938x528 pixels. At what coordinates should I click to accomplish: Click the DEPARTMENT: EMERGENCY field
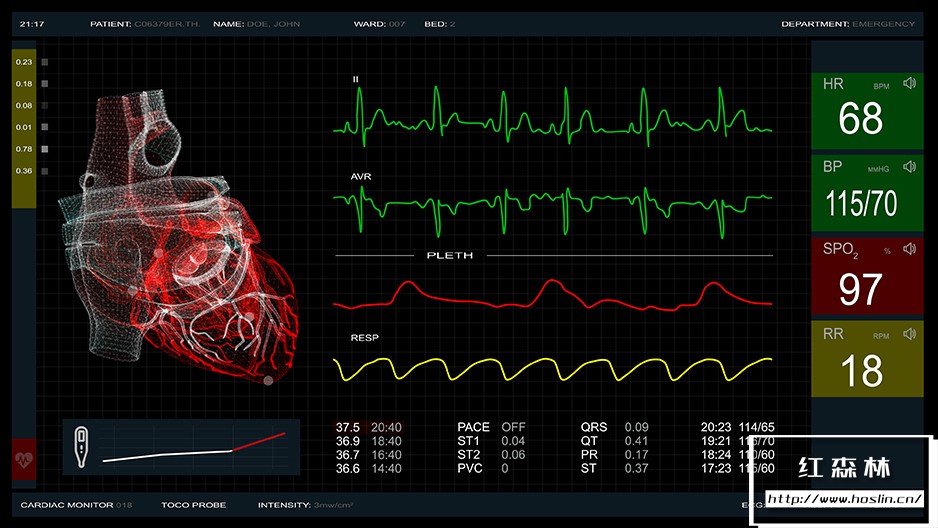(848, 24)
